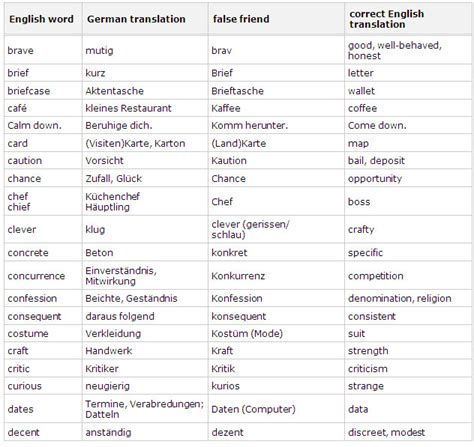Viewport: 474px width, 447px height.
Task: Select 'denomination, religion' translation cell
Action: 399,298
